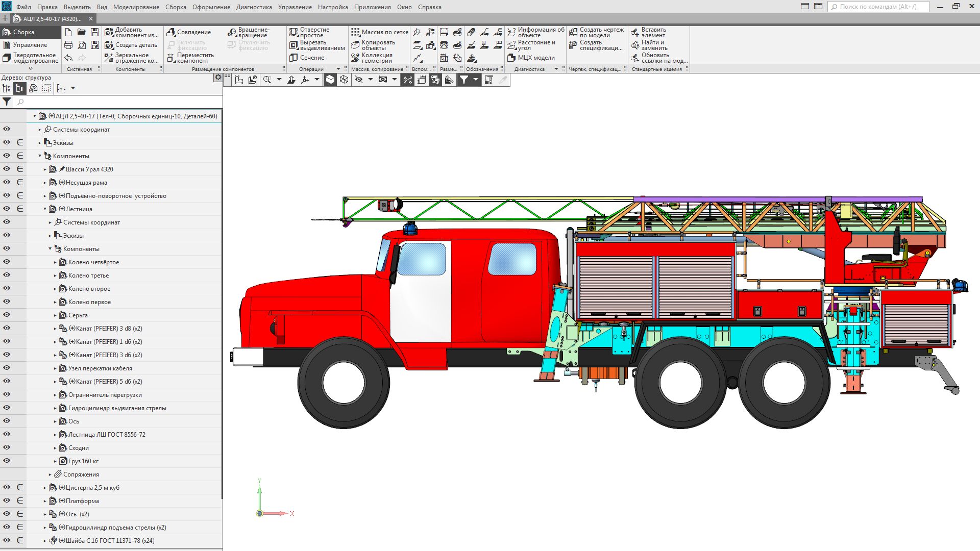Open the Моделирование menu
Viewport: 980px width, 551px height.
(136, 7)
